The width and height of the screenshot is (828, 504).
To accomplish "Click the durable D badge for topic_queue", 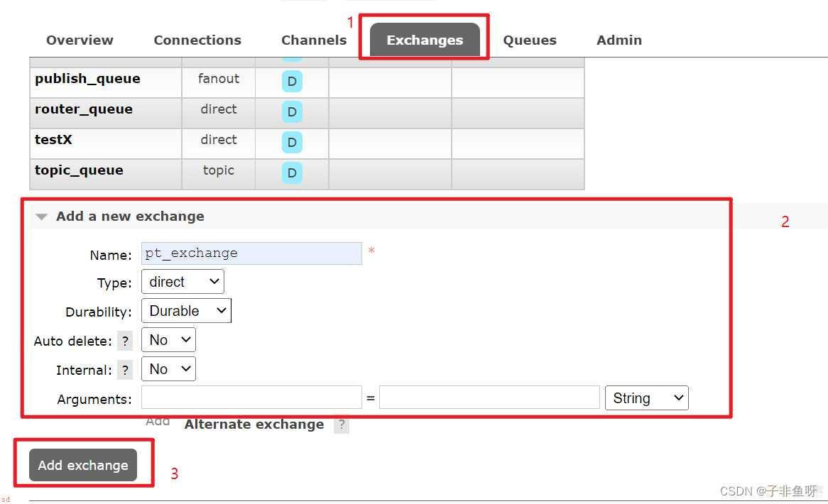I will (x=292, y=173).
